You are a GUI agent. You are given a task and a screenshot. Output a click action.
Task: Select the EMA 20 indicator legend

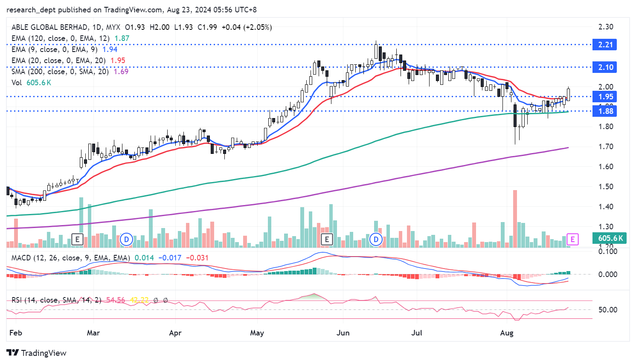[58, 61]
